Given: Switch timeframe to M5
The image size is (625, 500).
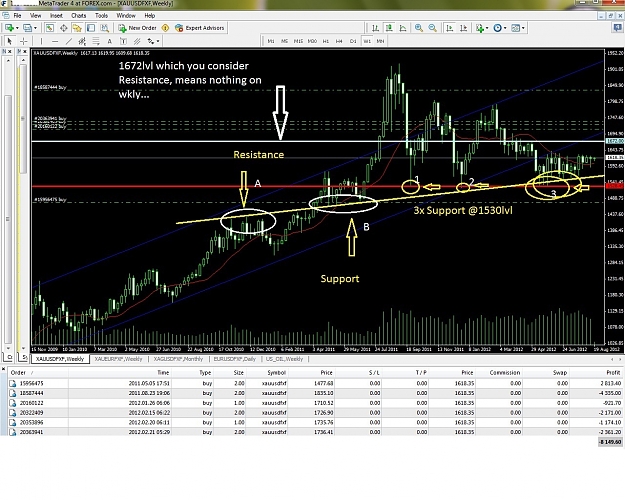Looking at the screenshot, I should pyautogui.click(x=284, y=41).
